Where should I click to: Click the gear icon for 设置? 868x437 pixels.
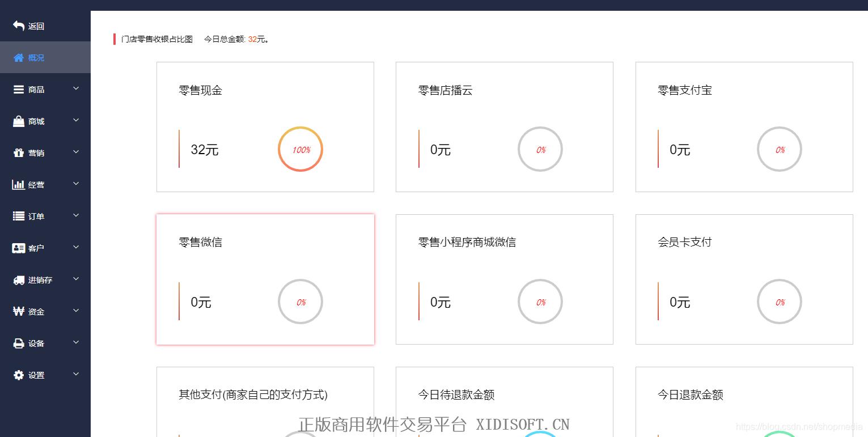click(x=19, y=375)
